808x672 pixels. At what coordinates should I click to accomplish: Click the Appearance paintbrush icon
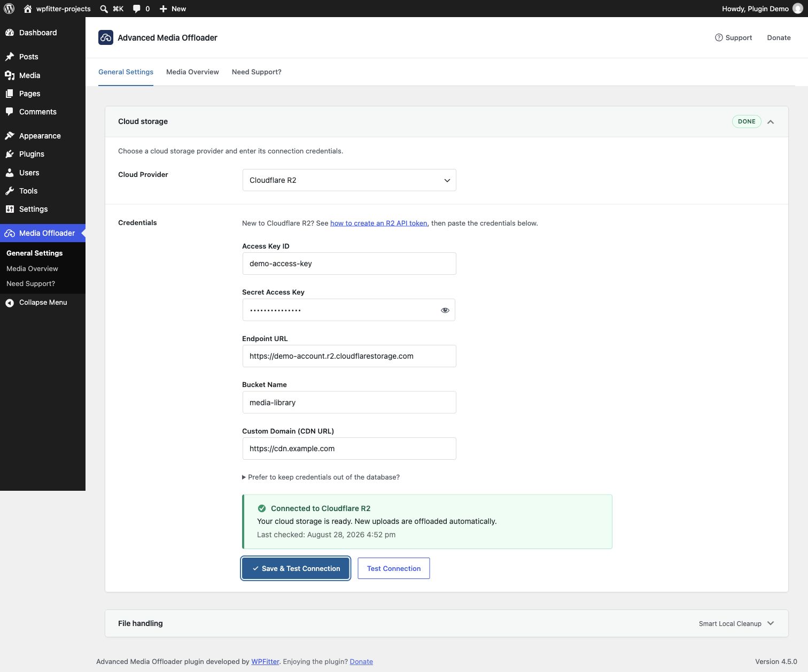10,136
